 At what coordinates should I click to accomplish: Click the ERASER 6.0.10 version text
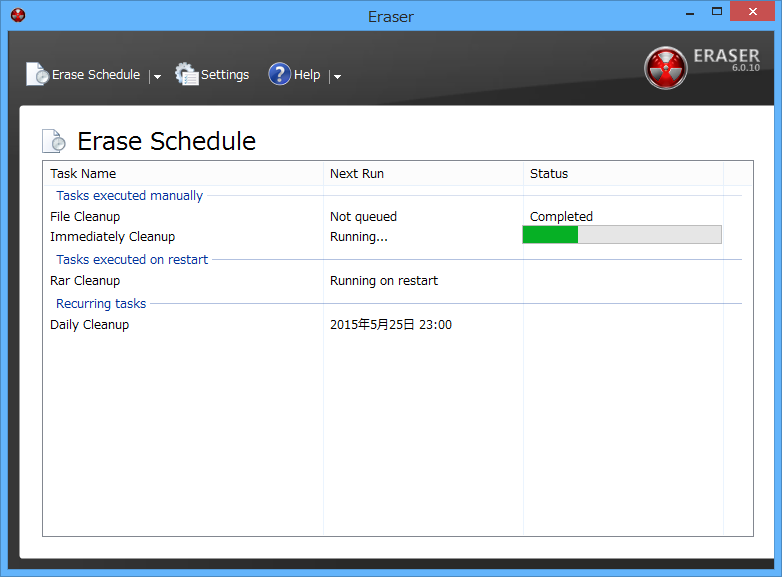(727, 59)
